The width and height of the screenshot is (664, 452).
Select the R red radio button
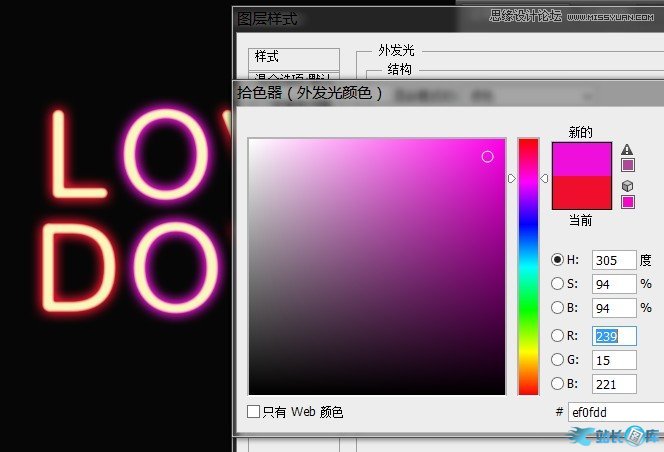coord(558,336)
